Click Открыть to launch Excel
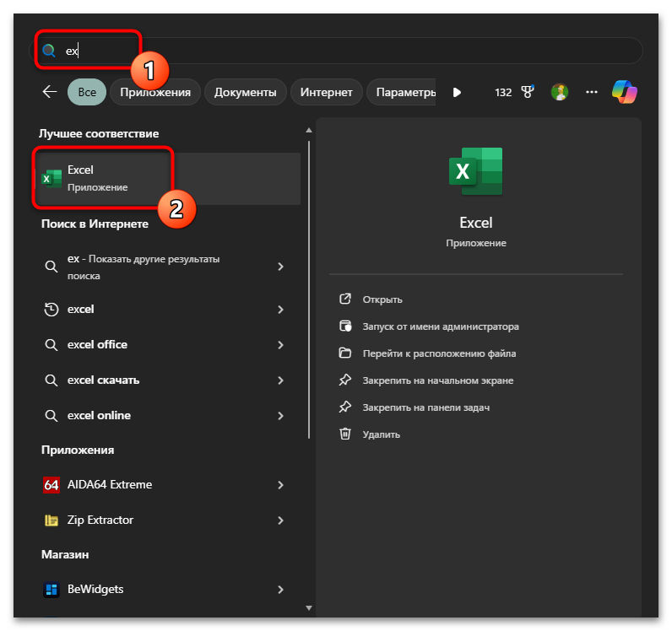672x631 pixels. 382,299
